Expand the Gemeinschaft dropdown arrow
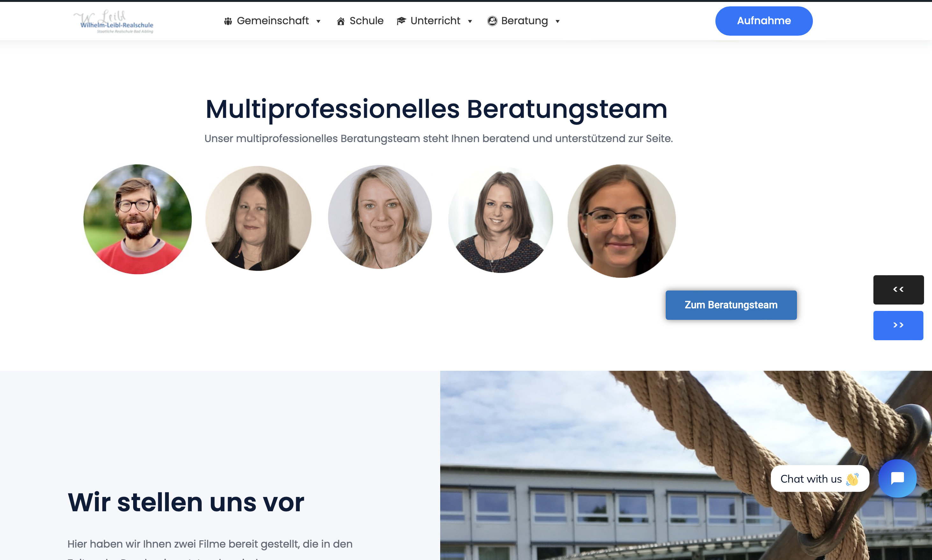 pyautogui.click(x=318, y=22)
